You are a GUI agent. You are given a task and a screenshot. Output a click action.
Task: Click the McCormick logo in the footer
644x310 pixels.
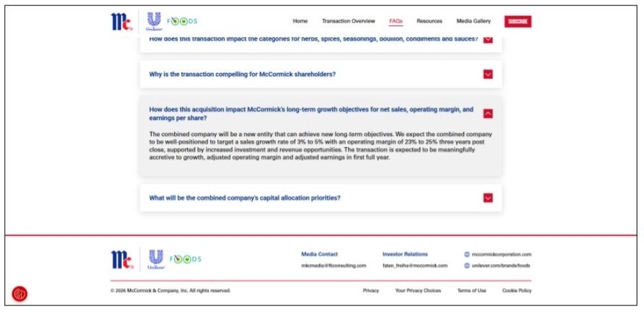pyautogui.click(x=122, y=259)
